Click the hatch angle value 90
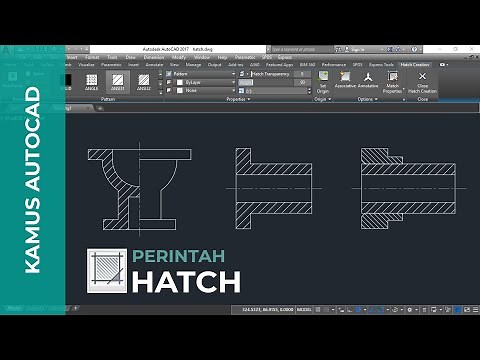Viewport: 480px width, 360px height. pos(302,82)
